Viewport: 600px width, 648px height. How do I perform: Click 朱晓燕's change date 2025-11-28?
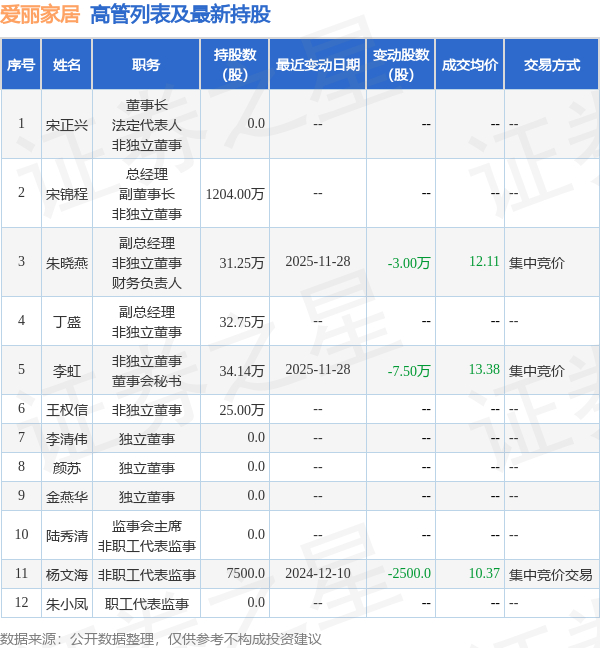point(318,262)
